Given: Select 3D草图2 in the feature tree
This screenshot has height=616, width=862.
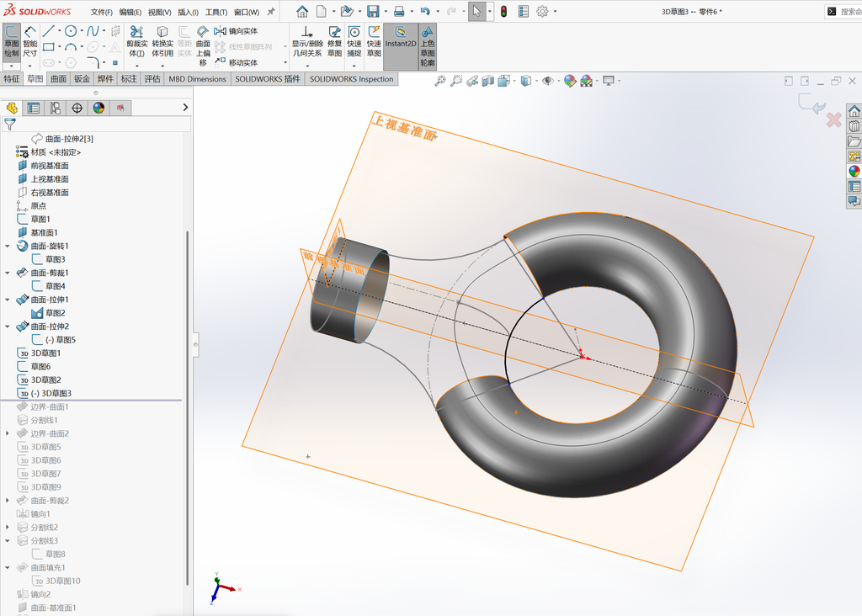Looking at the screenshot, I should (45, 380).
